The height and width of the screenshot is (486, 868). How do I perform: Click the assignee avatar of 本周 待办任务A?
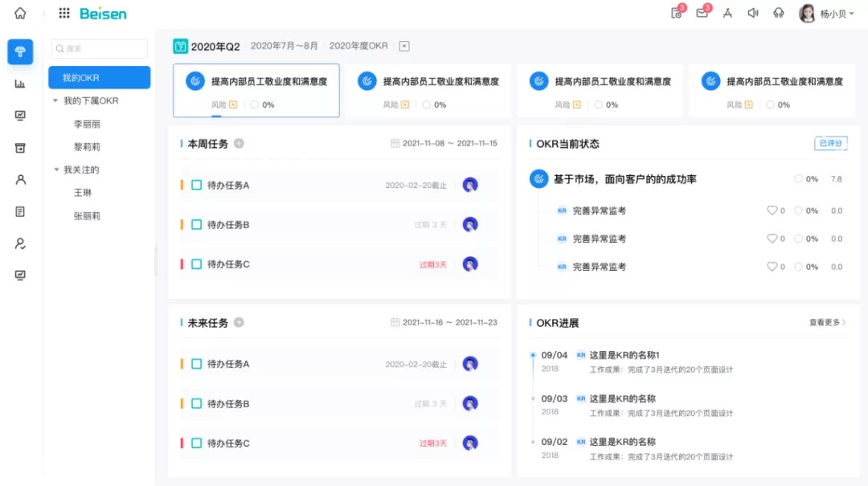tap(470, 185)
